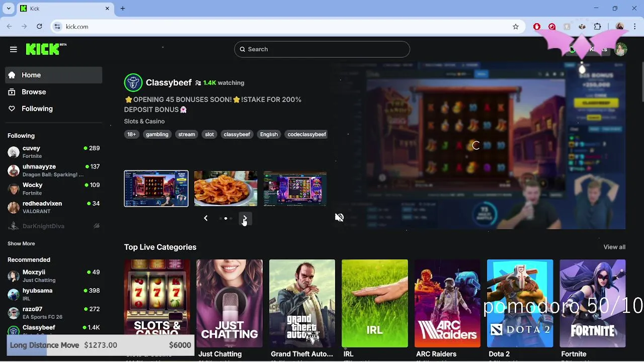Select the fried food stream thumbnail

(226, 189)
